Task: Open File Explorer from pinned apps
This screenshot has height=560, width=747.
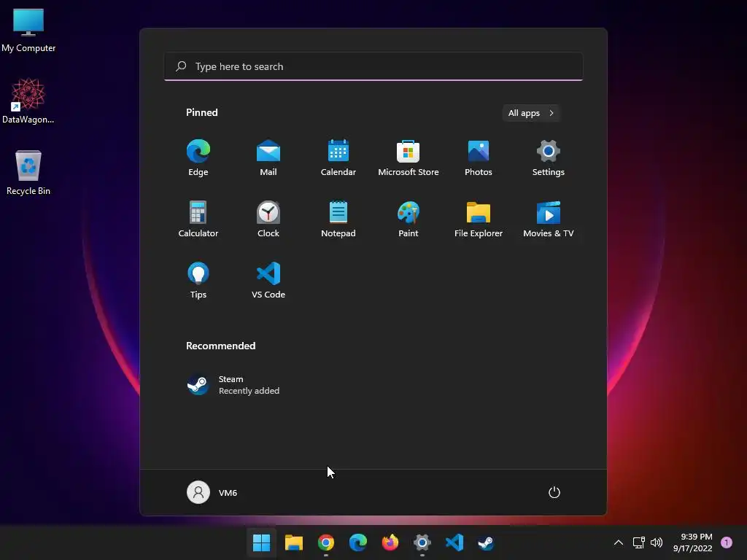Action: (479, 219)
